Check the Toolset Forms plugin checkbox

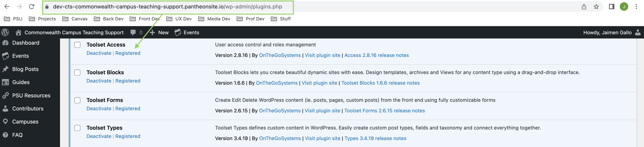click(77, 100)
